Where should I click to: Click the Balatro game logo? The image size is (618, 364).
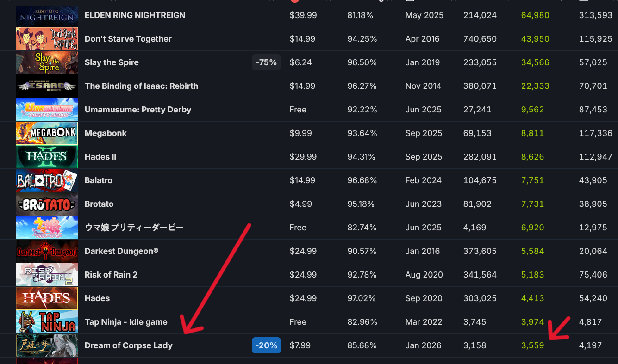pyautogui.click(x=46, y=180)
